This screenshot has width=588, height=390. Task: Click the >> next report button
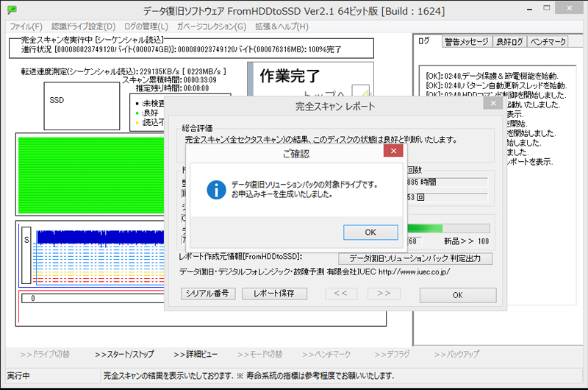tap(384, 294)
